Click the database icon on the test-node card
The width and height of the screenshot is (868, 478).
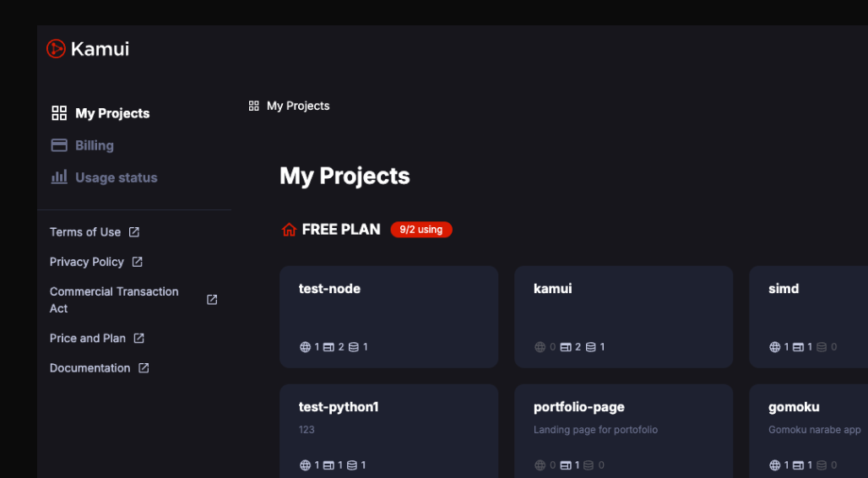coord(353,347)
